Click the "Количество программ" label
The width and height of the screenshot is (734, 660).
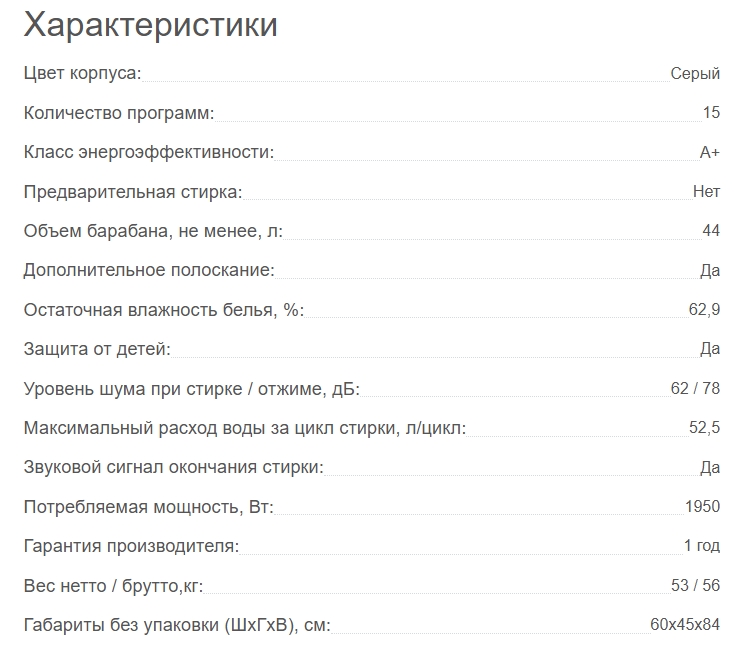(x=119, y=113)
